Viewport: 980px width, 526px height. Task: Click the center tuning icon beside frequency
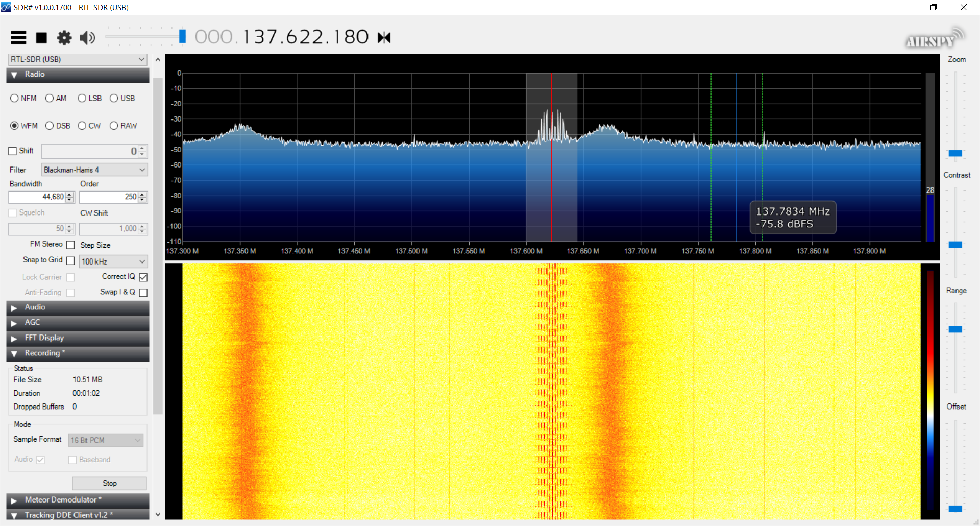point(384,37)
